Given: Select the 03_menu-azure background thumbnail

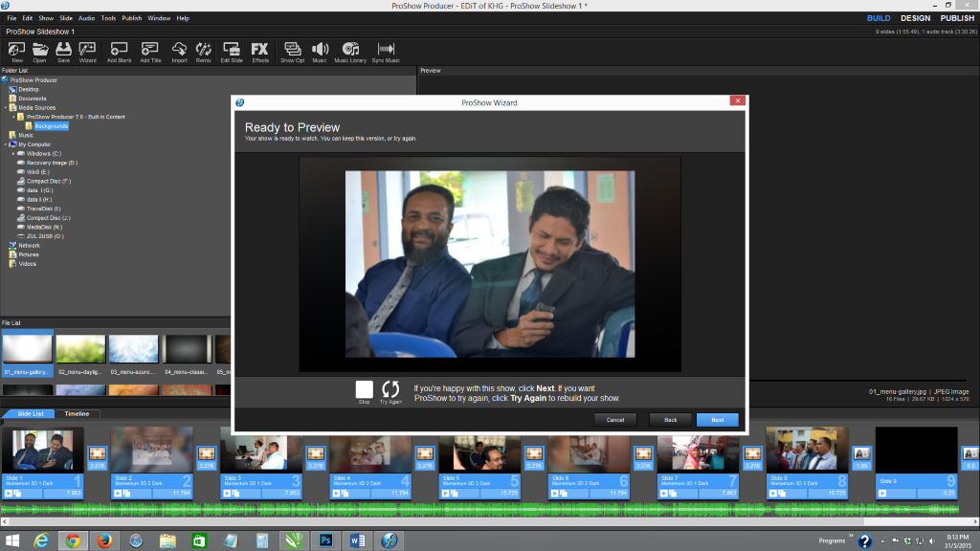Looking at the screenshot, I should [x=134, y=348].
